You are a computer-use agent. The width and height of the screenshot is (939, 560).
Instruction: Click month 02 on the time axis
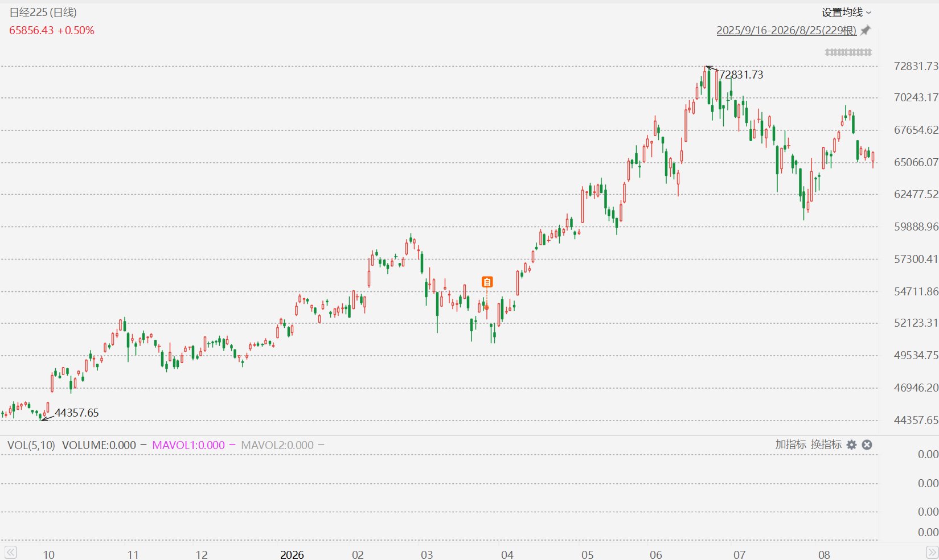point(358,554)
